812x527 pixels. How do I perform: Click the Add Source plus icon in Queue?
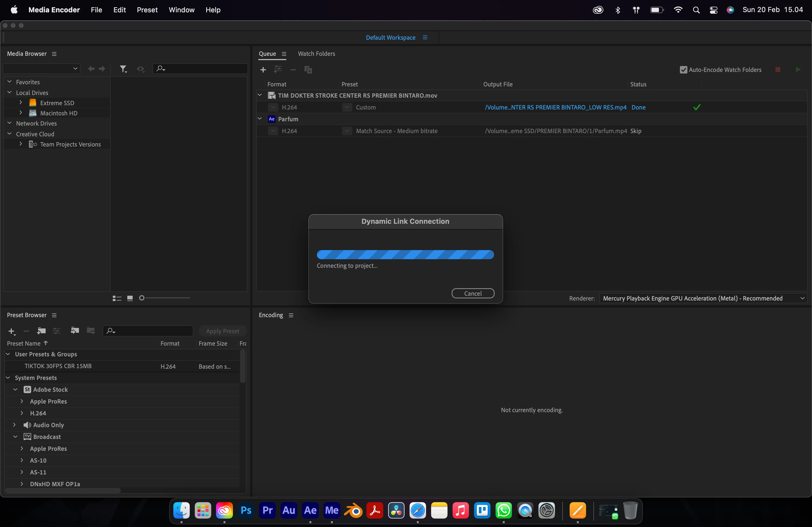263,70
